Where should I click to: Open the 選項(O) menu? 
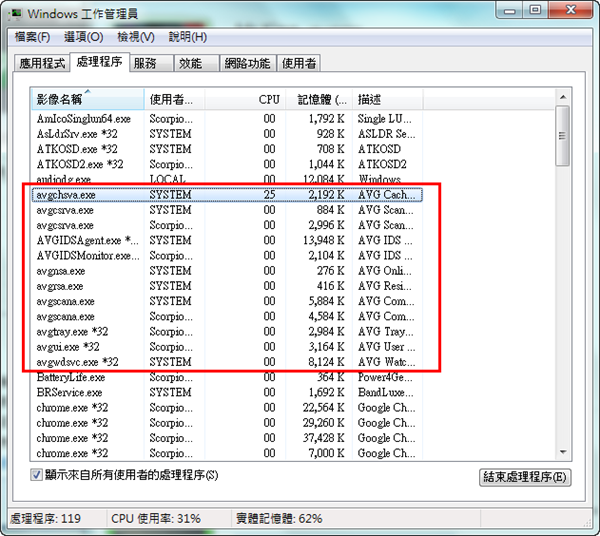(83, 37)
